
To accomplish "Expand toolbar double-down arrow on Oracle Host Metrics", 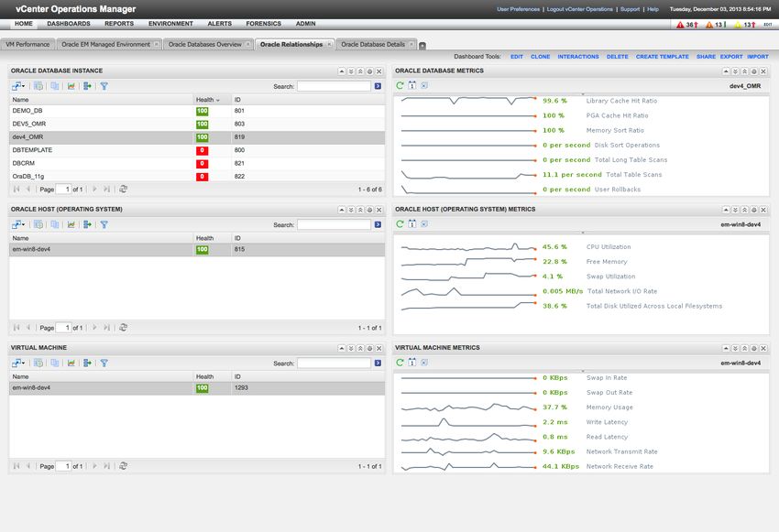I will [x=736, y=210].
